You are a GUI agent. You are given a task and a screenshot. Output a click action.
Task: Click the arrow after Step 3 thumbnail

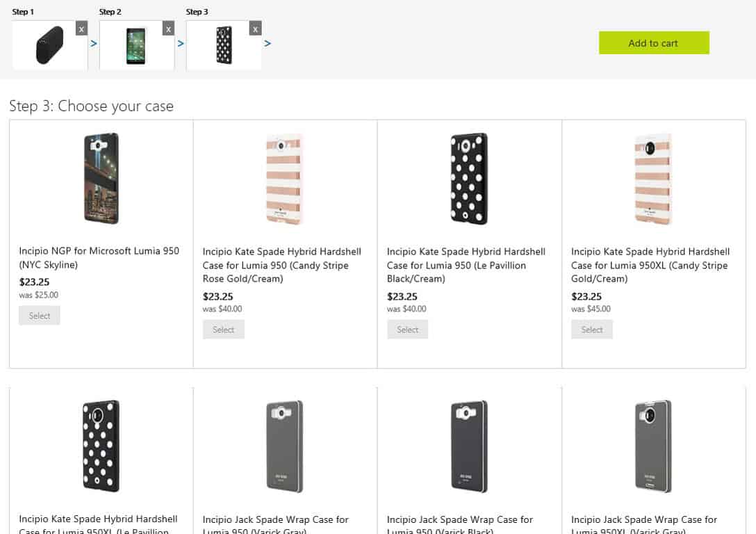click(268, 43)
